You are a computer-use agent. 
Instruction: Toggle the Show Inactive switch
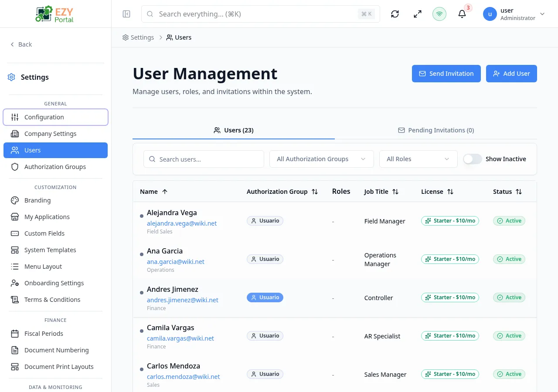coord(473,159)
